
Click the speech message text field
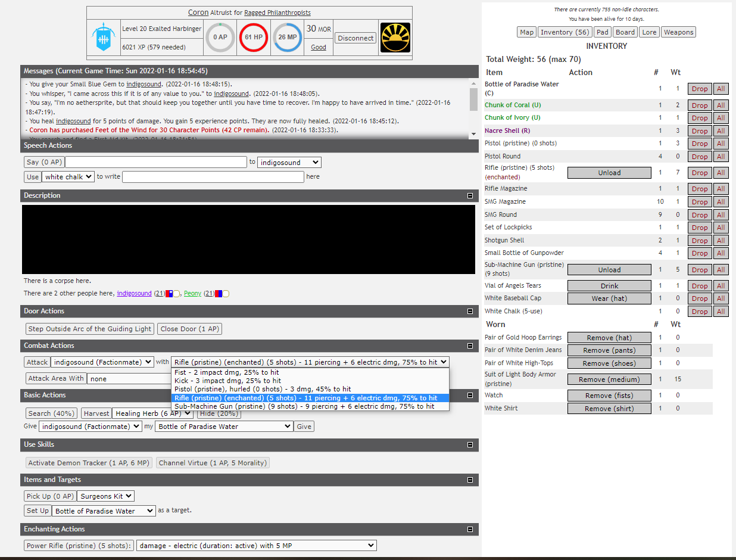[x=156, y=162]
